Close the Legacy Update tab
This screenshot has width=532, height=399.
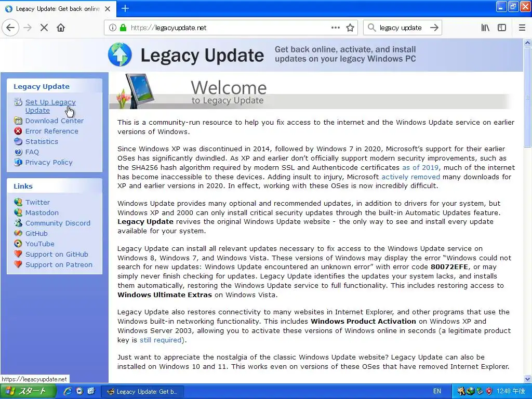click(108, 9)
